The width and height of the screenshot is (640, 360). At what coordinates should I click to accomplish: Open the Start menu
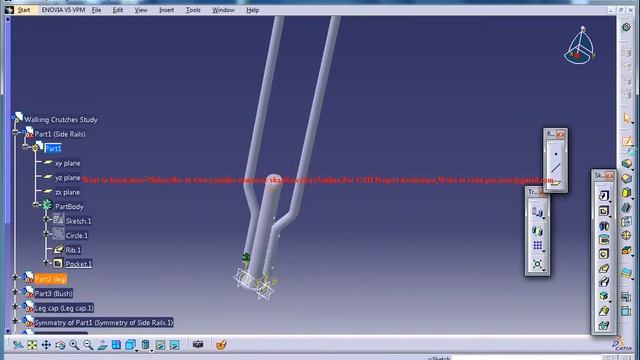pos(24,10)
